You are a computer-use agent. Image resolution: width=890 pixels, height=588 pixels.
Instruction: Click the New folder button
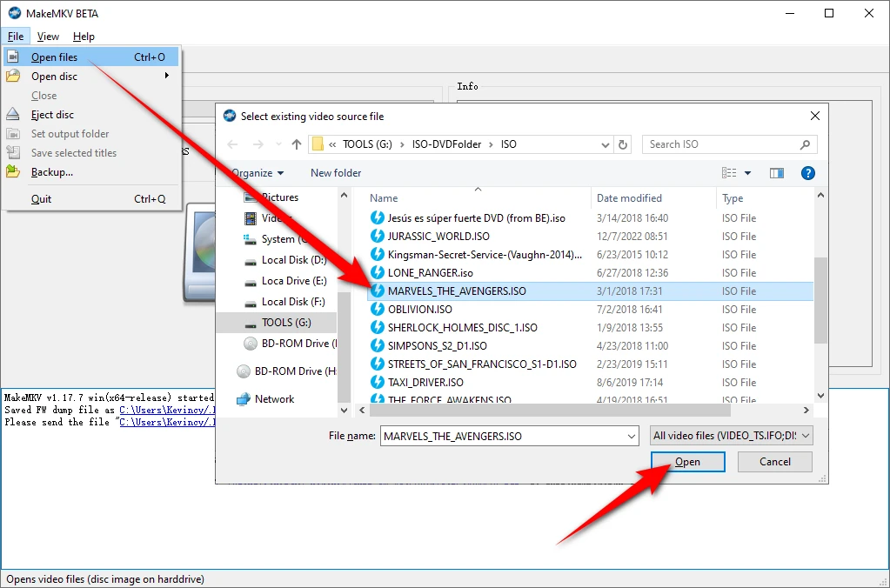[336, 173]
